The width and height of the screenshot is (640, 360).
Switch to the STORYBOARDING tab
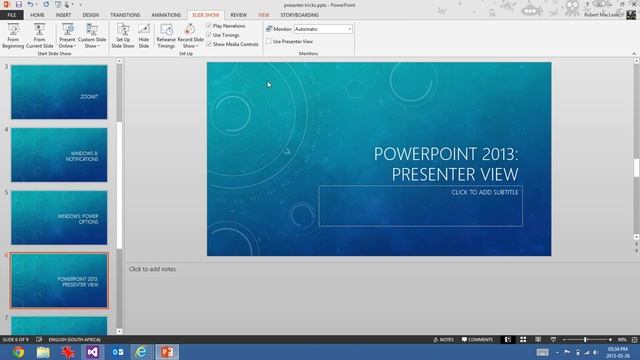tap(300, 15)
